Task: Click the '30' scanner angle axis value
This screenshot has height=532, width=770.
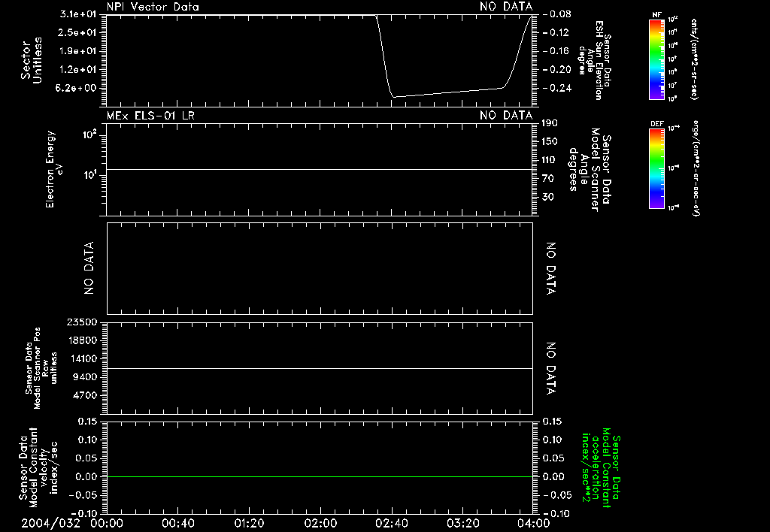Action: (547, 197)
